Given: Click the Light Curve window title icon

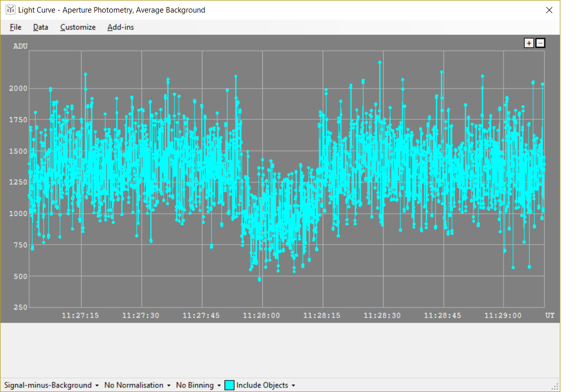Looking at the screenshot, I should coord(11,10).
